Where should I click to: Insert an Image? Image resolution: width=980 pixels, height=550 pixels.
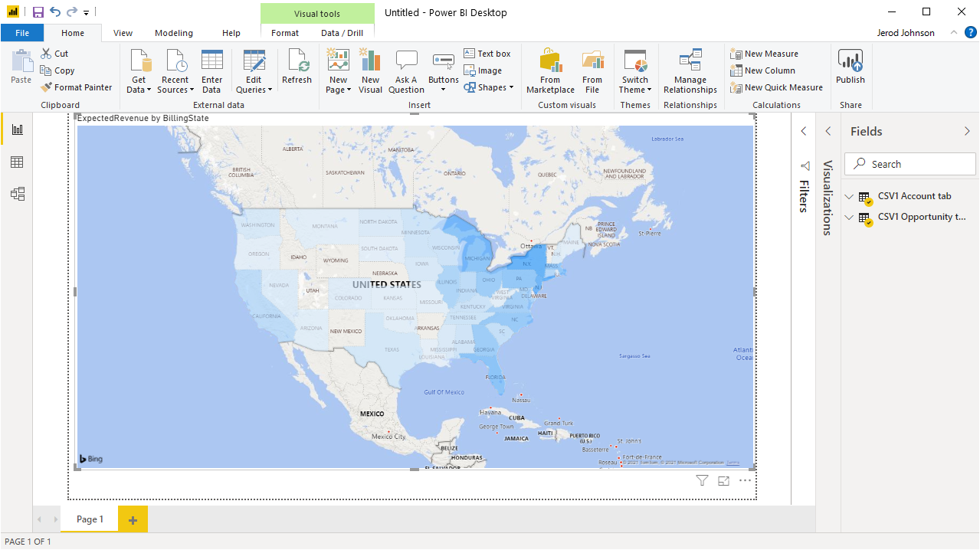click(483, 70)
